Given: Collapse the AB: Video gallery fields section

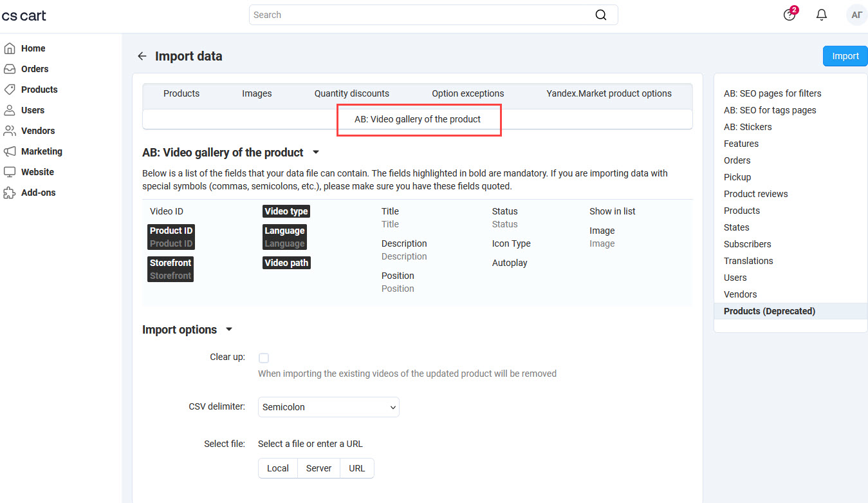Looking at the screenshot, I should coord(315,152).
